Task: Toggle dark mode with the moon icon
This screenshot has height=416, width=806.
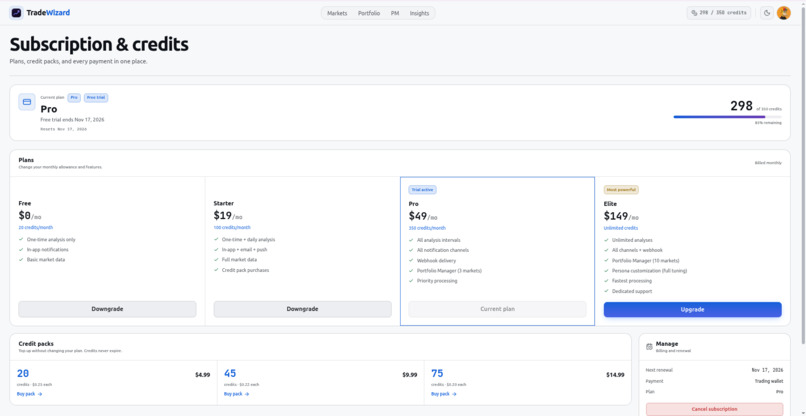Action: point(767,13)
